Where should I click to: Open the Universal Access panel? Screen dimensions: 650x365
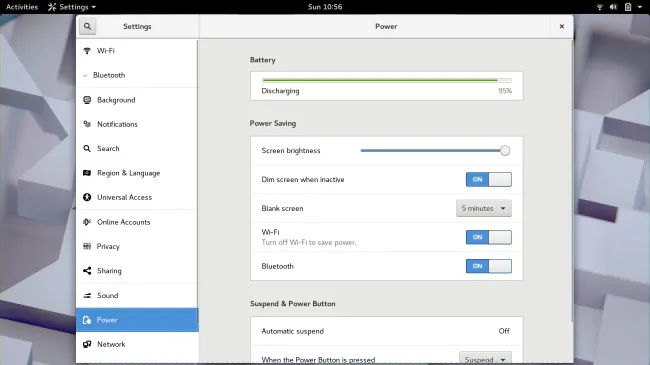(x=137, y=197)
